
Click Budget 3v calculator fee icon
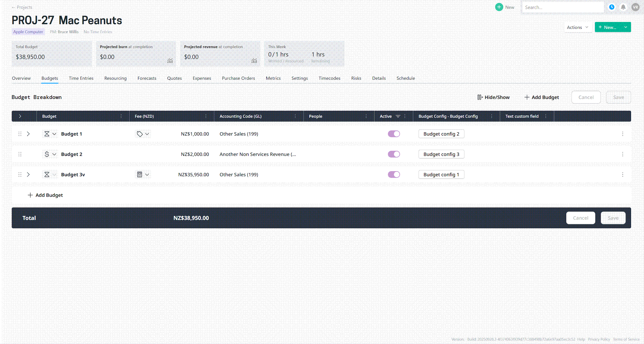[x=140, y=175]
